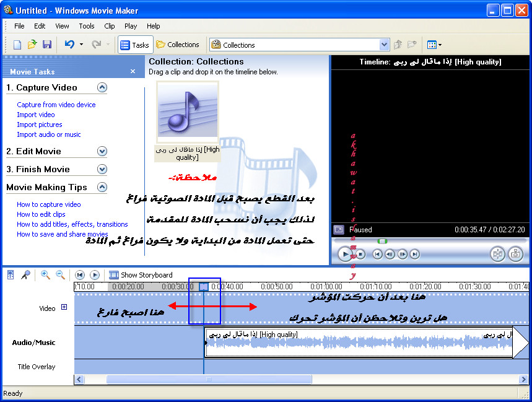Viewport: 532px width, 402px height.
Task: Close the Movie Tasks pane
Action: 133,71
